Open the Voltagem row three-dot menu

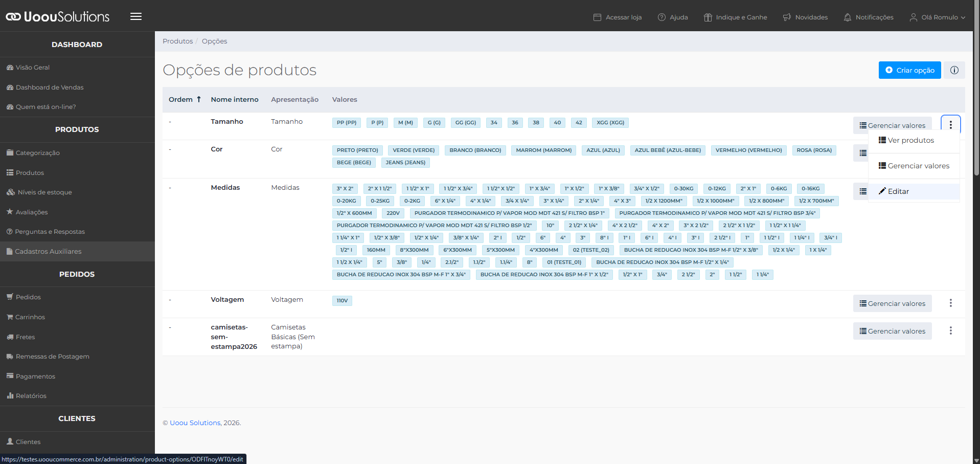[951, 303]
